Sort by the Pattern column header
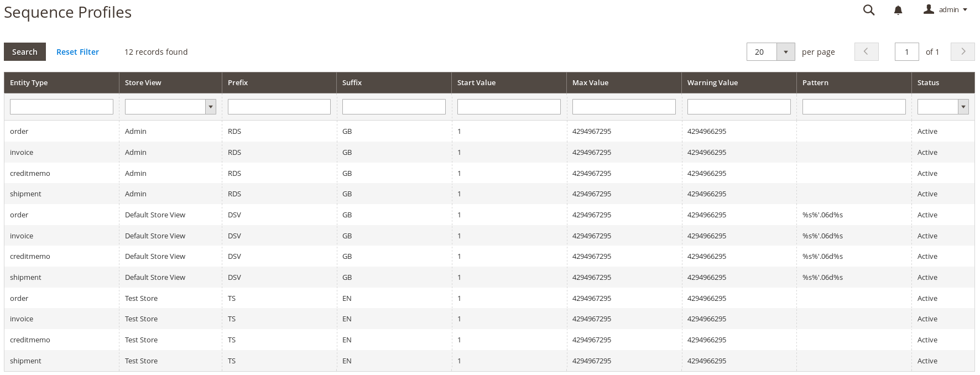The width and height of the screenshot is (980, 375). click(854, 82)
